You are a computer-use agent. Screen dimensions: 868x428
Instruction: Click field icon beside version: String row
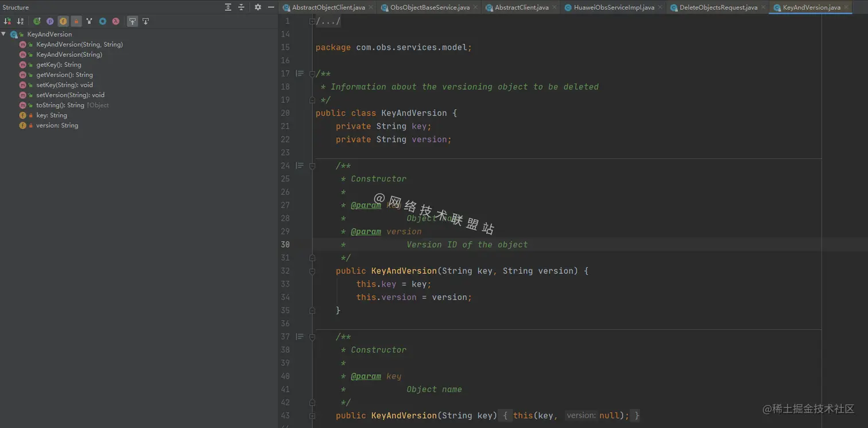[x=23, y=125]
